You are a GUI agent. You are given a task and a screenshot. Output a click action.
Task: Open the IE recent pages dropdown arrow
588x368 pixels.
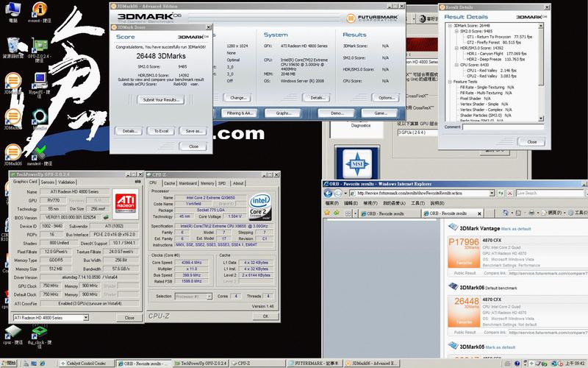(x=344, y=194)
